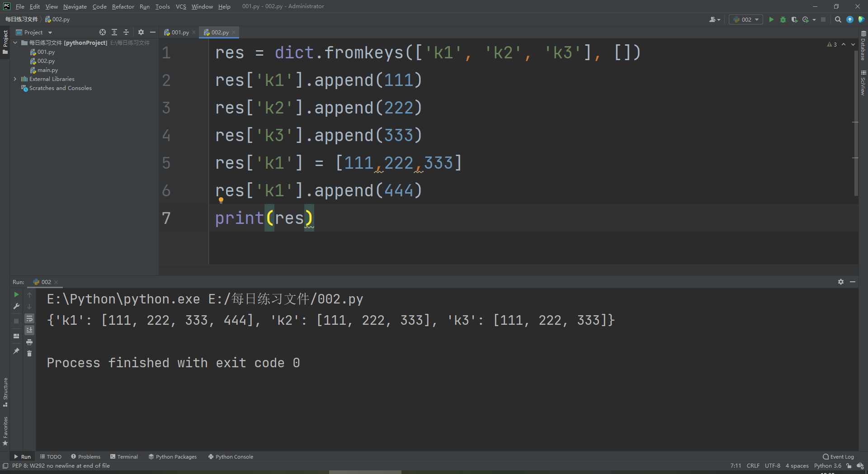The image size is (868, 474).
Task: Toggle the Database side panel
Action: click(x=863, y=46)
